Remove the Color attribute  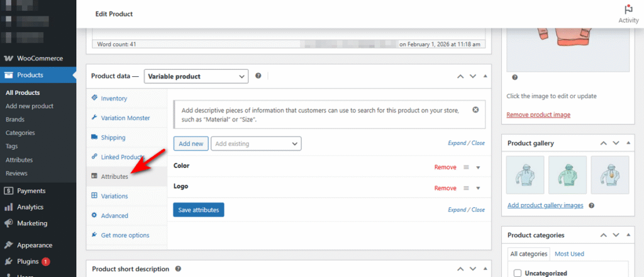445,167
